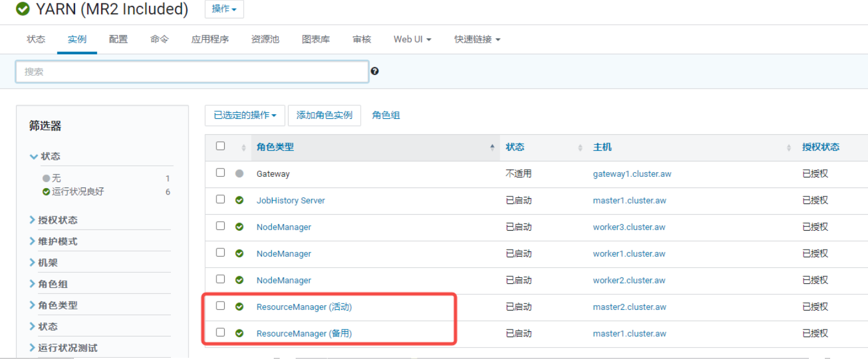
Task: Click the 添加角色实例 button
Action: point(325,115)
